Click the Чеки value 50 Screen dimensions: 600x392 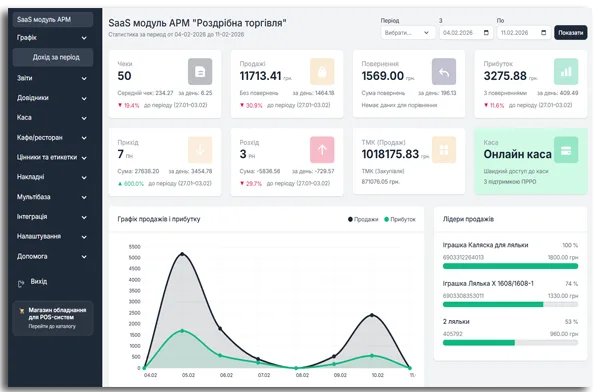(x=124, y=76)
